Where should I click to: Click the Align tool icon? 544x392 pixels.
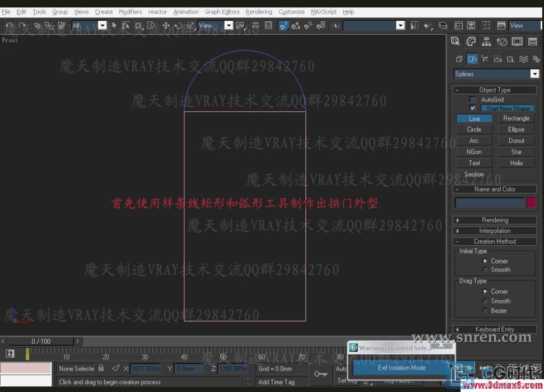428,26
